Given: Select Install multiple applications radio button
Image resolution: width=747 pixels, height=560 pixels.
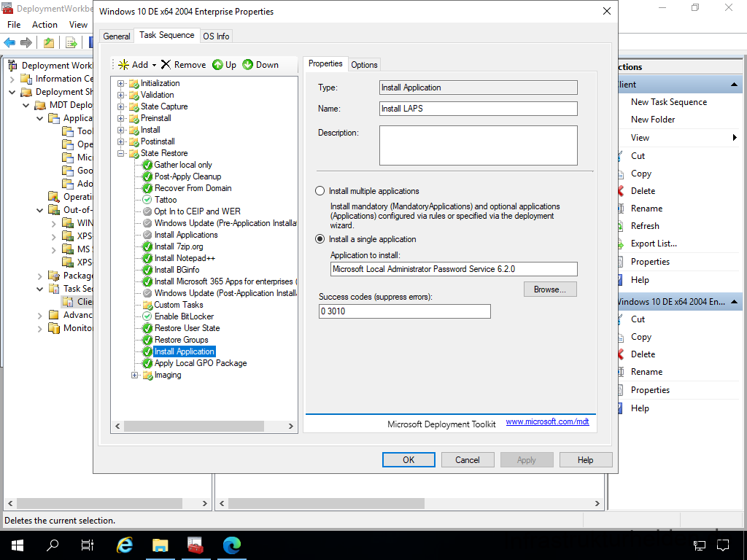Looking at the screenshot, I should (x=320, y=191).
